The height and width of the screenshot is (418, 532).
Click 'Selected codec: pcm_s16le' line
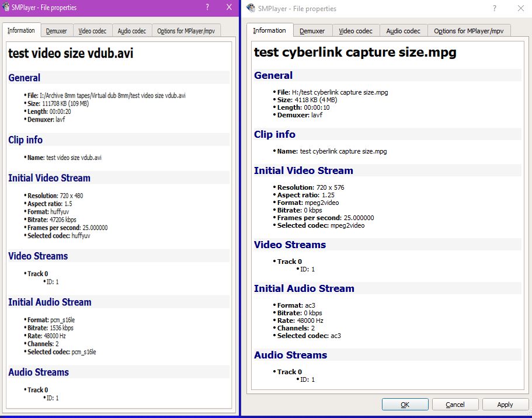62,352
